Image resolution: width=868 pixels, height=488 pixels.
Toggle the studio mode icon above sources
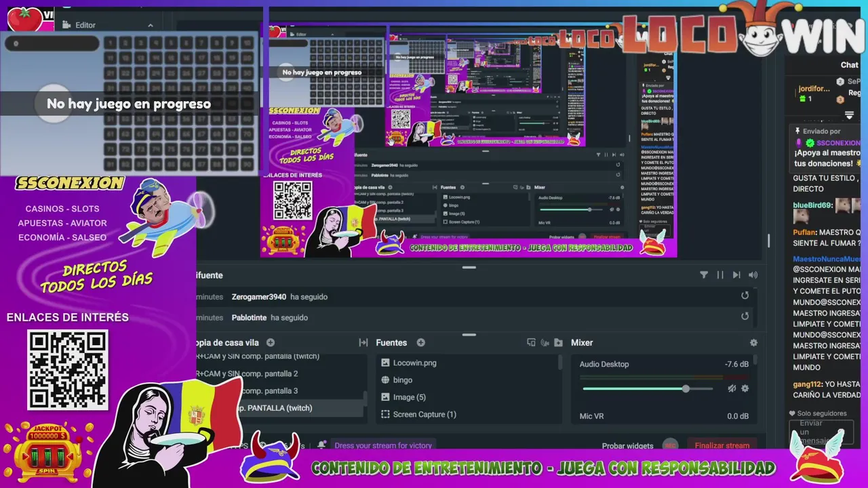coord(531,342)
